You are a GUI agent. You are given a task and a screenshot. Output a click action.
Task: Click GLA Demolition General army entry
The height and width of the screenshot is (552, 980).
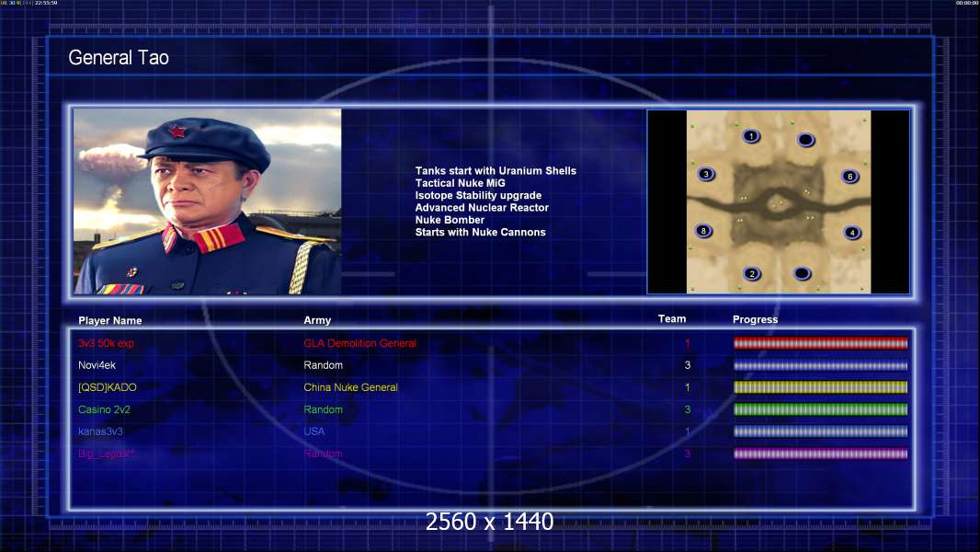[x=360, y=343]
